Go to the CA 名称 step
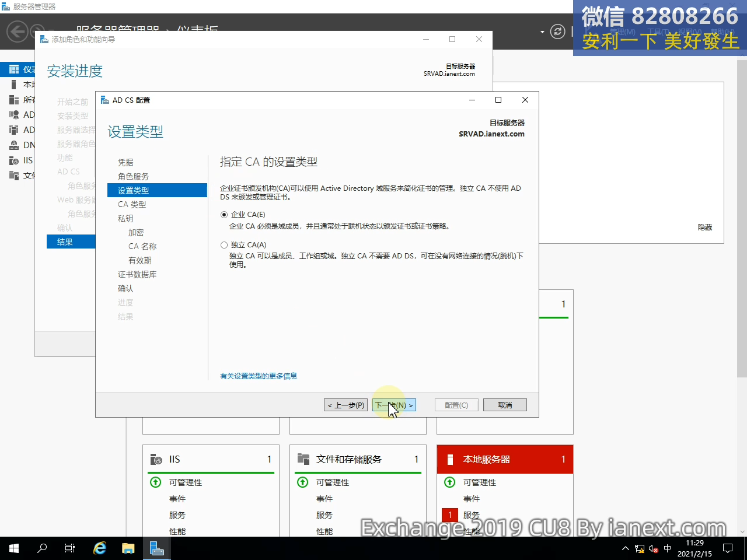The width and height of the screenshot is (747, 560). click(x=142, y=246)
